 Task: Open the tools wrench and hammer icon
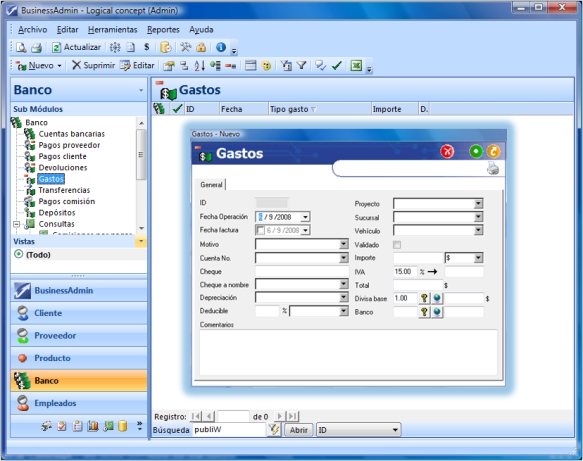[185, 47]
